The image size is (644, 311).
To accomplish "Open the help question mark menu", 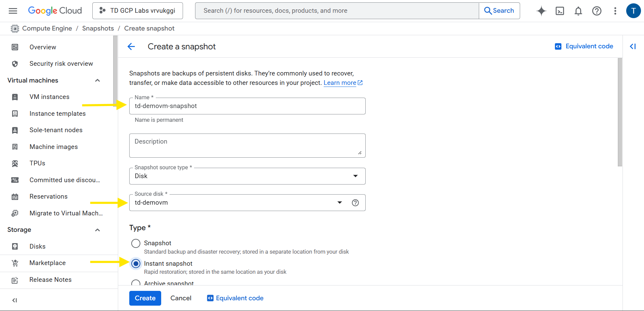I will tap(596, 11).
